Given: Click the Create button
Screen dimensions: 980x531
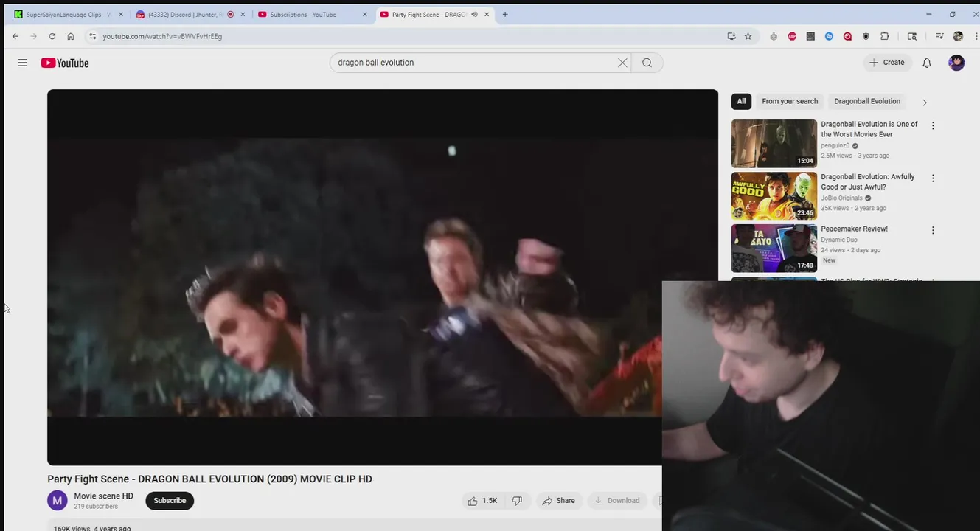Looking at the screenshot, I should click(887, 63).
